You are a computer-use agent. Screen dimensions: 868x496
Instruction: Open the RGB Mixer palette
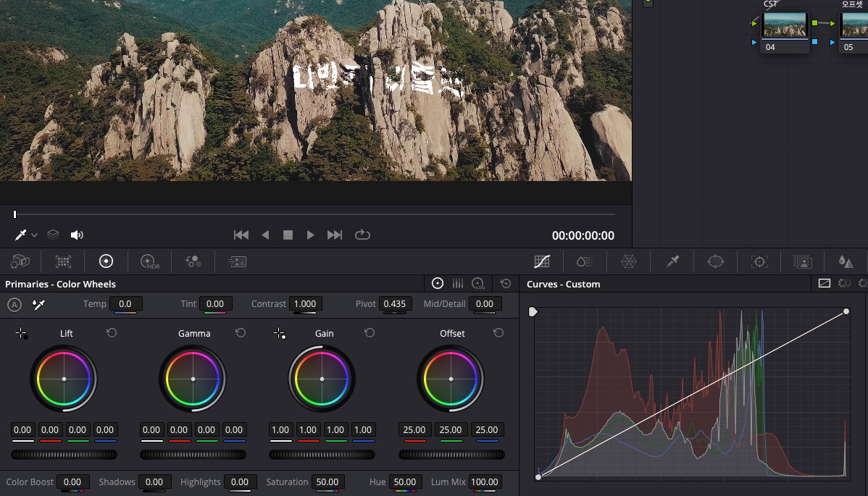point(193,261)
